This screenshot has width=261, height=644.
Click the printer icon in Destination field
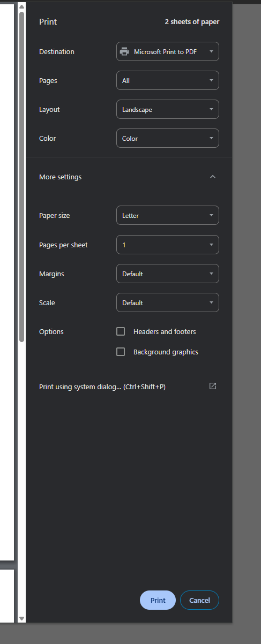[124, 51]
